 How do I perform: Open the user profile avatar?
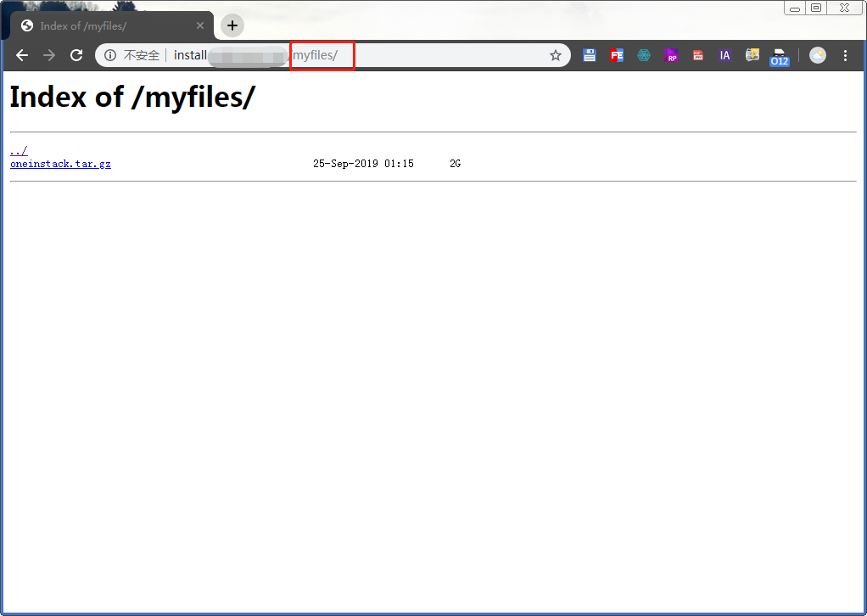(x=817, y=55)
